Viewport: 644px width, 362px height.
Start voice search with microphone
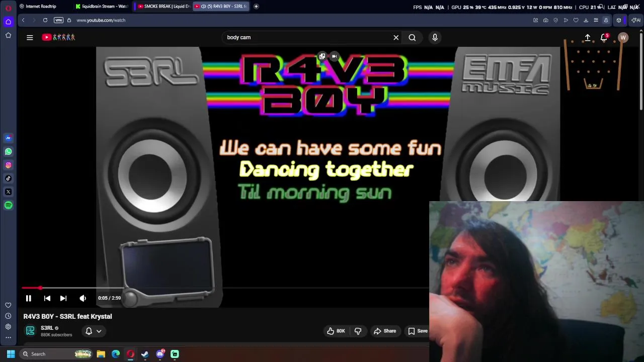tap(435, 37)
